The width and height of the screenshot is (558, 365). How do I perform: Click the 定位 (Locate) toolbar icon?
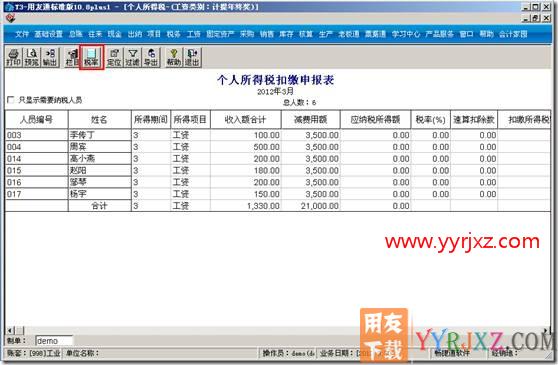[x=114, y=57]
